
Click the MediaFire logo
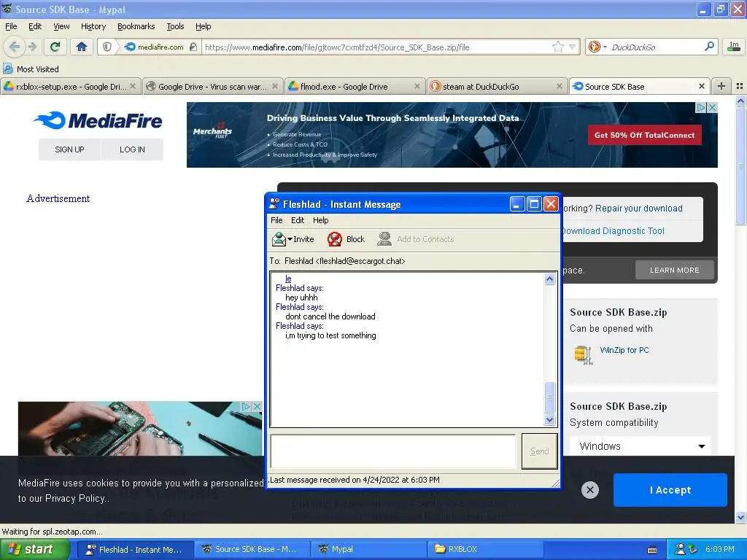(98, 120)
